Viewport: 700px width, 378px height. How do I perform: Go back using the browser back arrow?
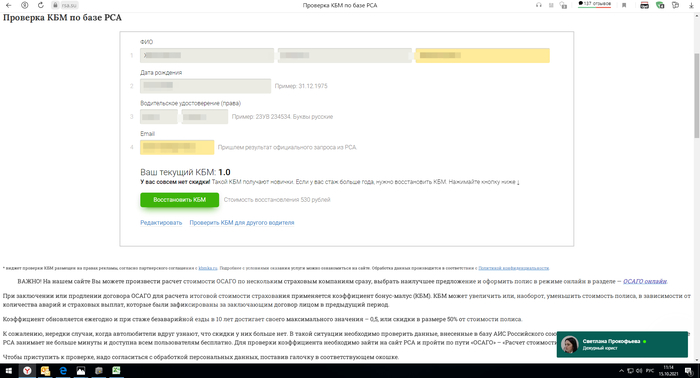[8, 5]
